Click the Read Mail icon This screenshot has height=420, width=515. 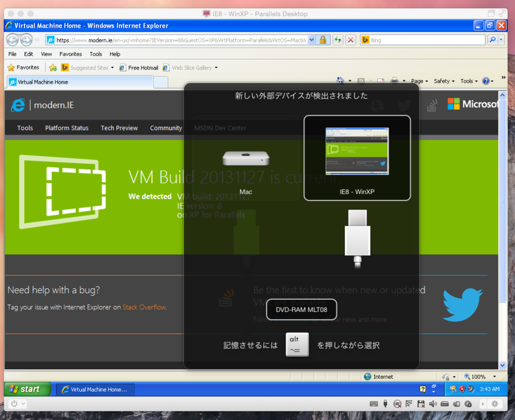pos(380,80)
